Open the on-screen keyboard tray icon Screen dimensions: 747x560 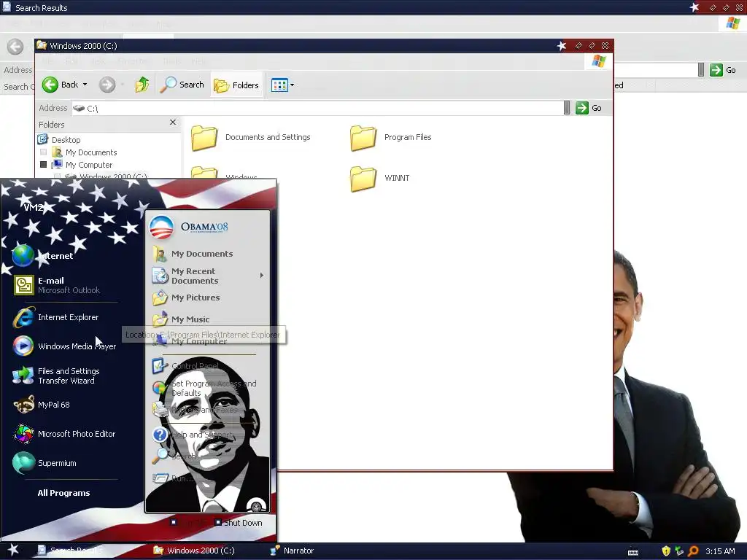(633, 552)
